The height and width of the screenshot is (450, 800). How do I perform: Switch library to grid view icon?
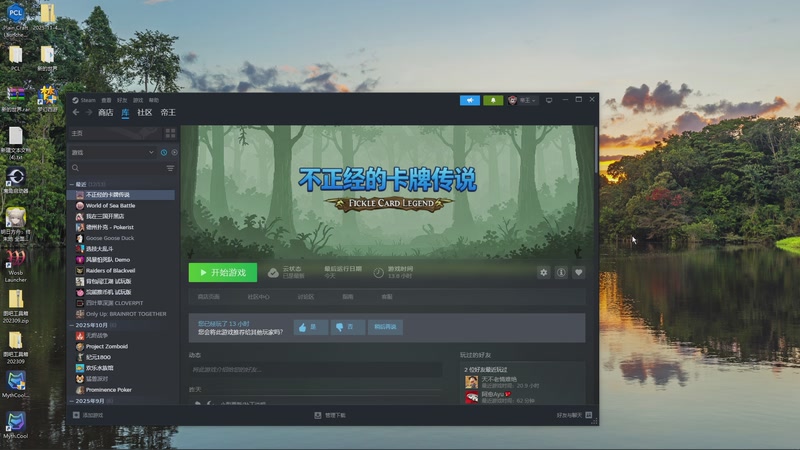coord(170,133)
